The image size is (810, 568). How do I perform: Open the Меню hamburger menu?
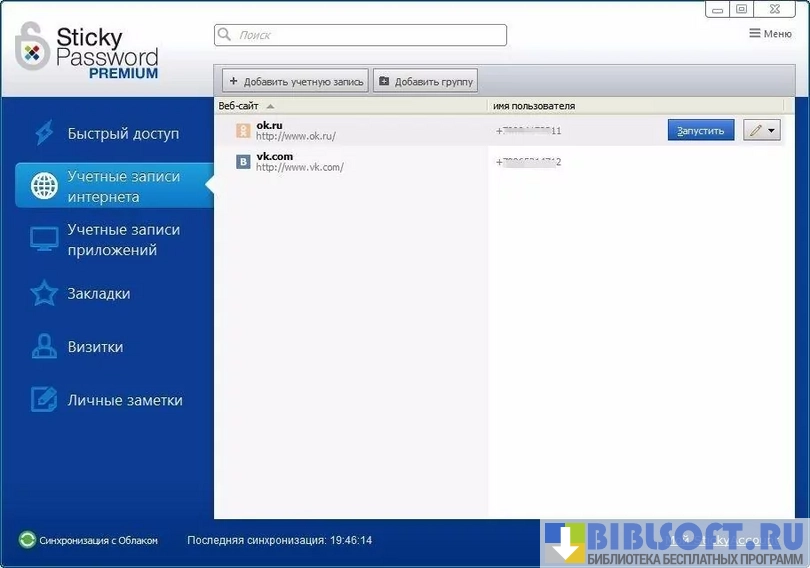pyautogui.click(x=770, y=34)
